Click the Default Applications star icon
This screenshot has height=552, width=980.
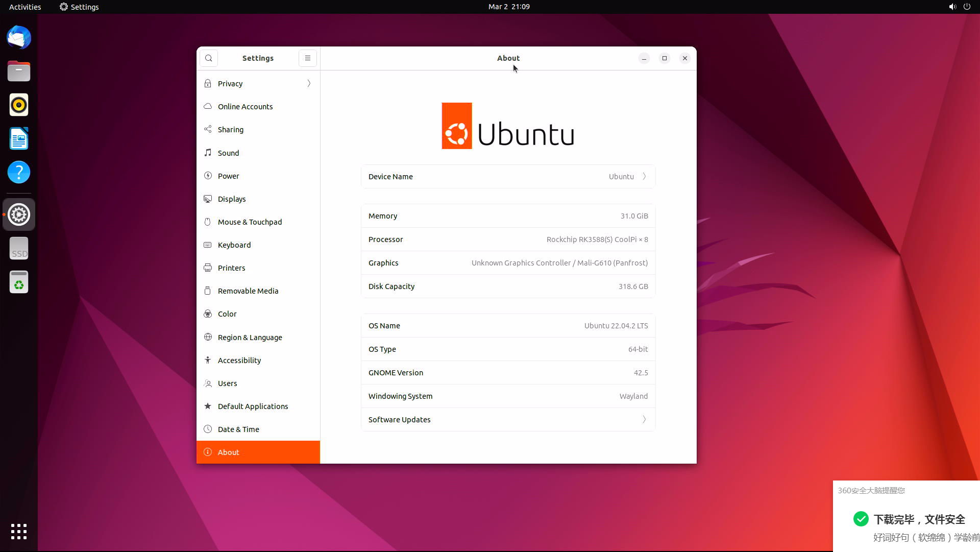(x=208, y=406)
